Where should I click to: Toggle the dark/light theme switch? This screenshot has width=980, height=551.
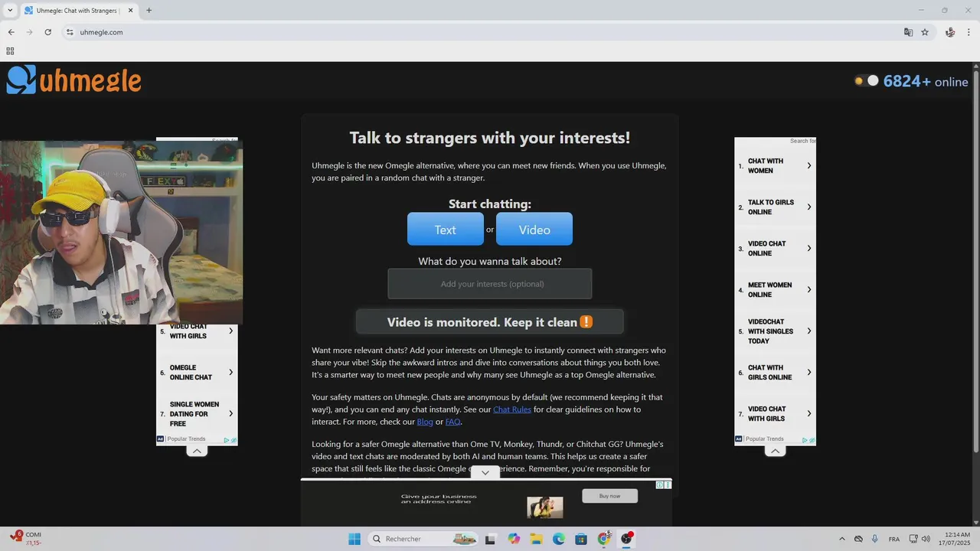(x=867, y=80)
